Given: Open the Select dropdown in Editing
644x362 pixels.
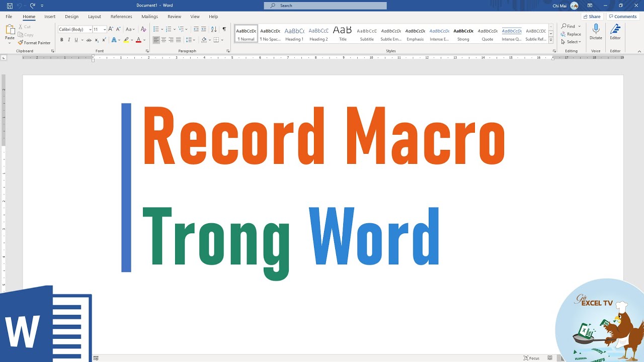Looking at the screenshot, I should (x=571, y=42).
